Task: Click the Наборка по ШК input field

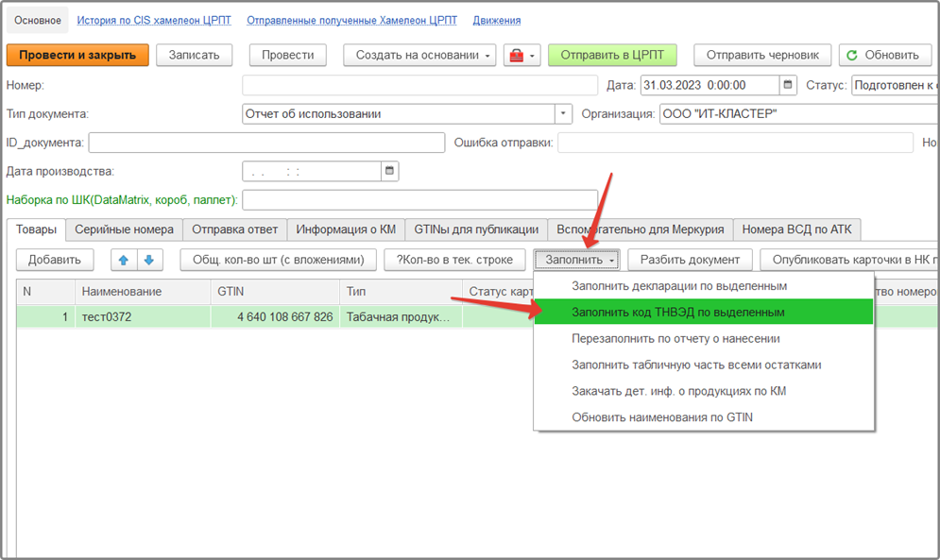Action: [x=419, y=199]
